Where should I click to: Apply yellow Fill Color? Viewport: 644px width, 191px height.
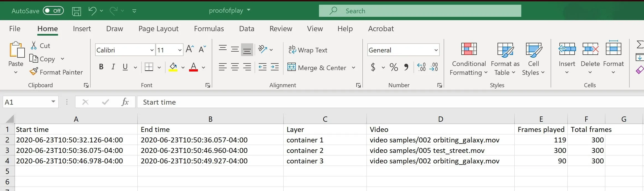click(173, 67)
